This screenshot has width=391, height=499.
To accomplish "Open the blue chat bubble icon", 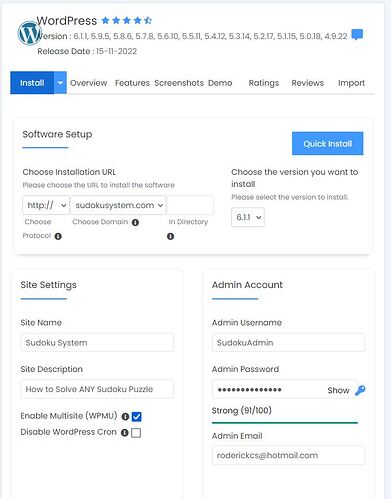I will 357,34.
